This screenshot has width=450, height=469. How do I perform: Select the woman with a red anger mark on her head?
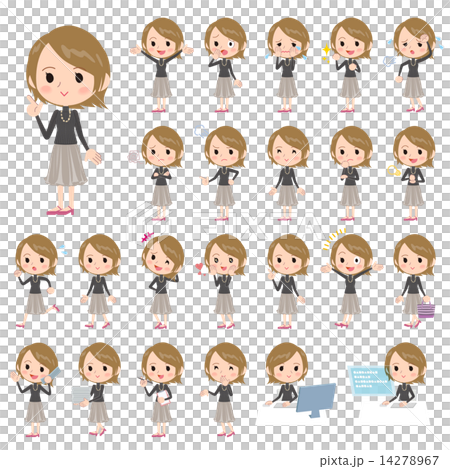coord(162,281)
